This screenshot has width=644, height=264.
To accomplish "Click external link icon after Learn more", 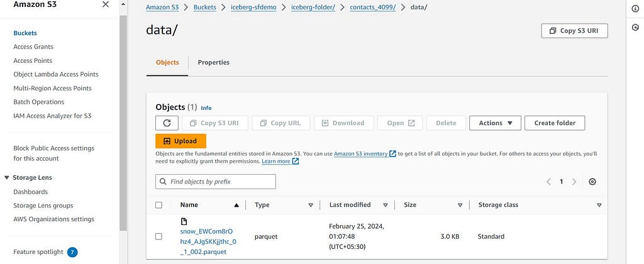I will [296, 162].
